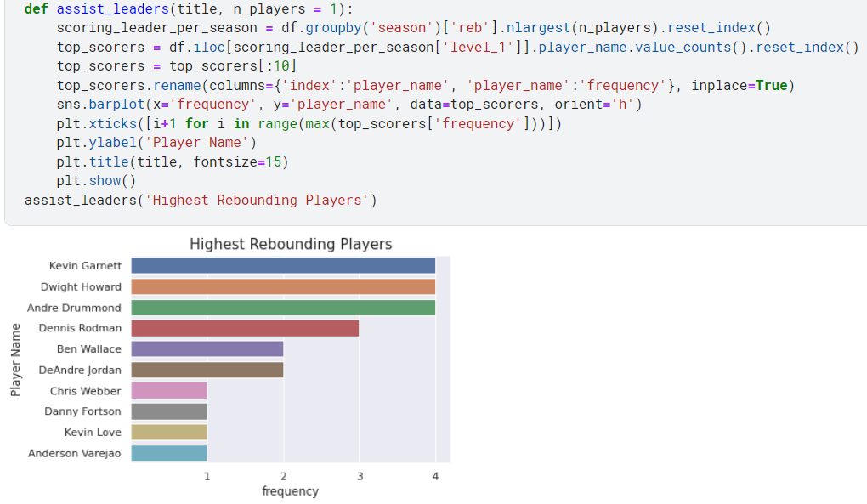867x504 pixels.
Task: Click Dwight Howard's orange bar
Action: click(280, 286)
